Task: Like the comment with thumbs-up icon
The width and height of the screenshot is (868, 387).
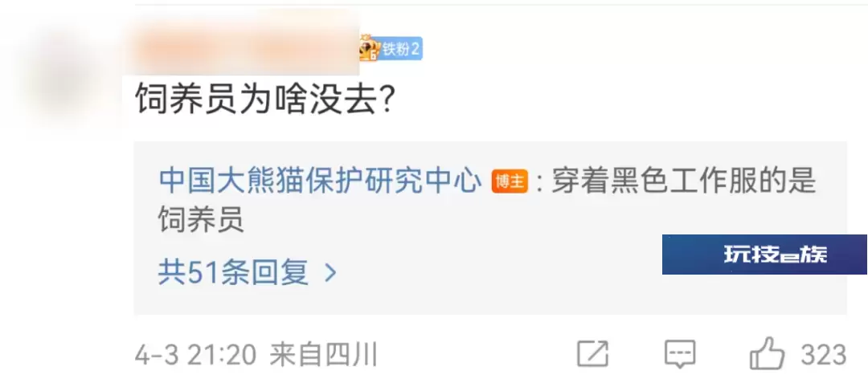Action: point(767,354)
